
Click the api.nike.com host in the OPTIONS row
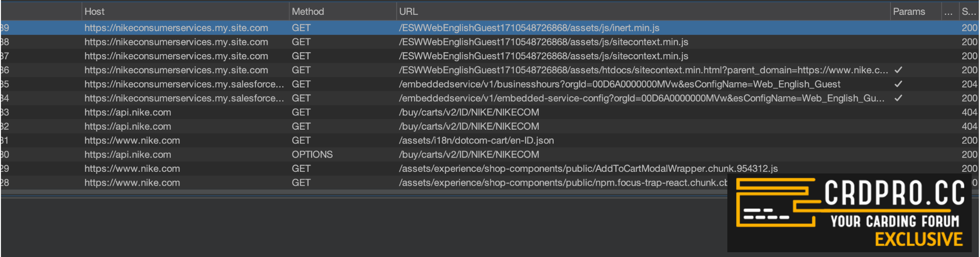click(x=128, y=155)
